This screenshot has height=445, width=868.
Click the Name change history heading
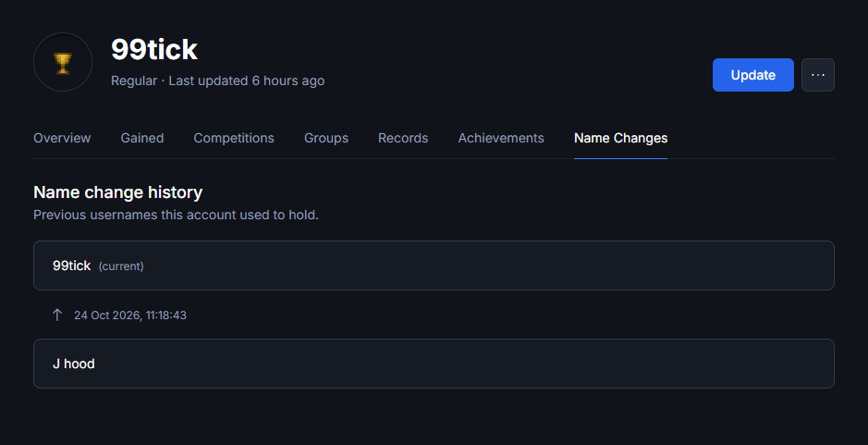click(118, 192)
